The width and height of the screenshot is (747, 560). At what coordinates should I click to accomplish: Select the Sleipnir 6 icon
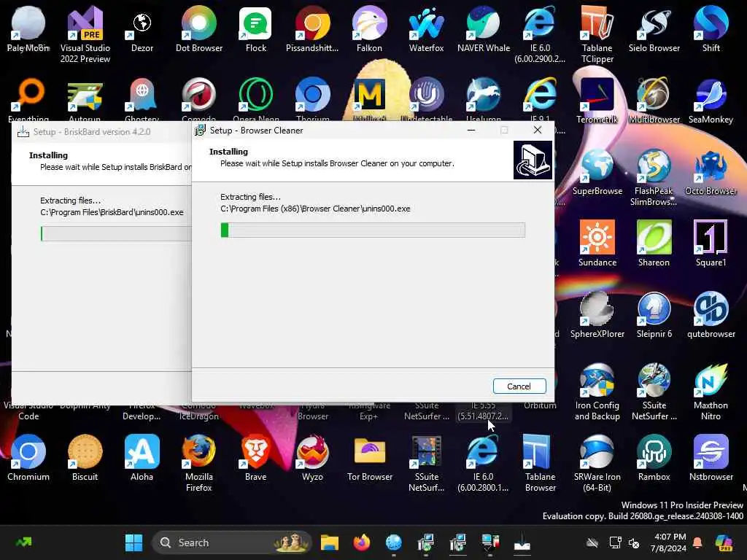[654, 315]
